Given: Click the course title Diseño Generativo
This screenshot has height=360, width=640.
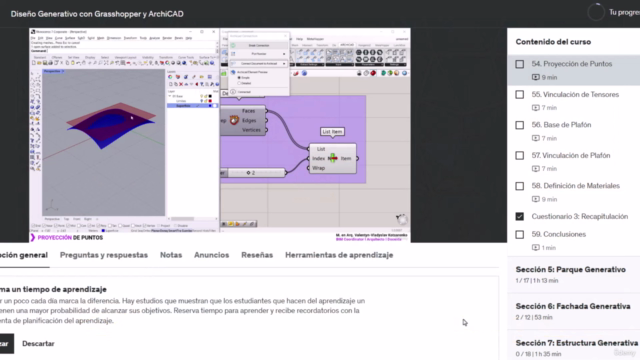Looking at the screenshot, I should point(97,14).
